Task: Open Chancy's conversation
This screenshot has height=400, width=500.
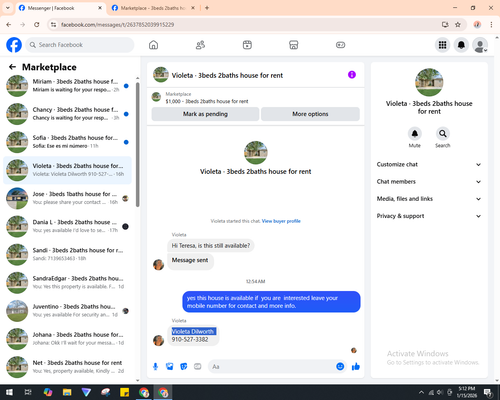Action: [x=68, y=114]
